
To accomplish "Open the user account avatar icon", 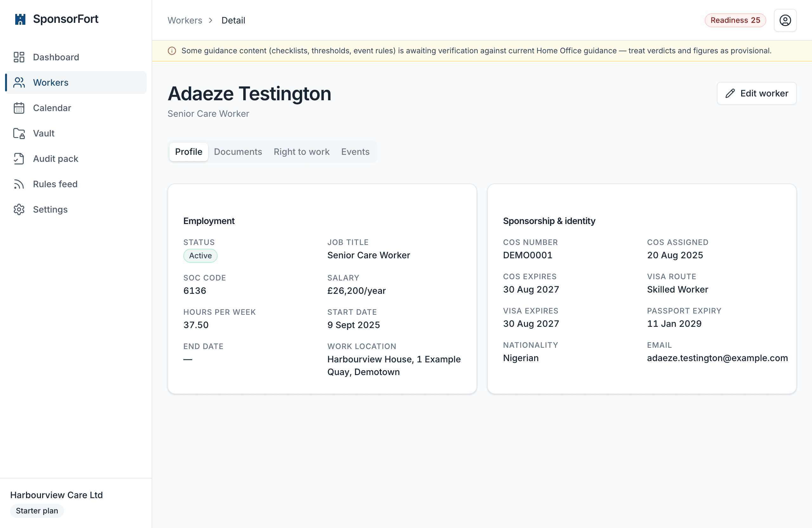I will pyautogui.click(x=785, y=20).
